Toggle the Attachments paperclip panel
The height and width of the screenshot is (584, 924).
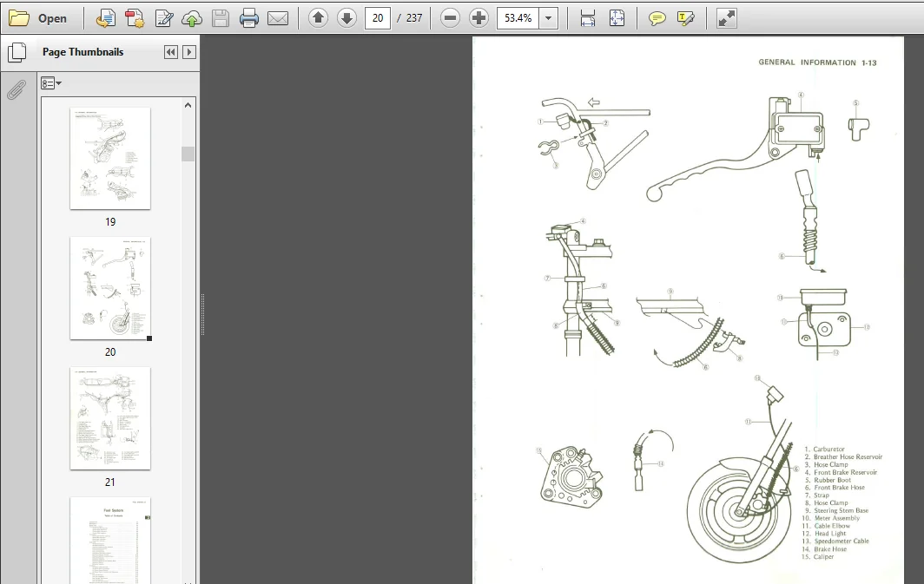tap(16, 90)
